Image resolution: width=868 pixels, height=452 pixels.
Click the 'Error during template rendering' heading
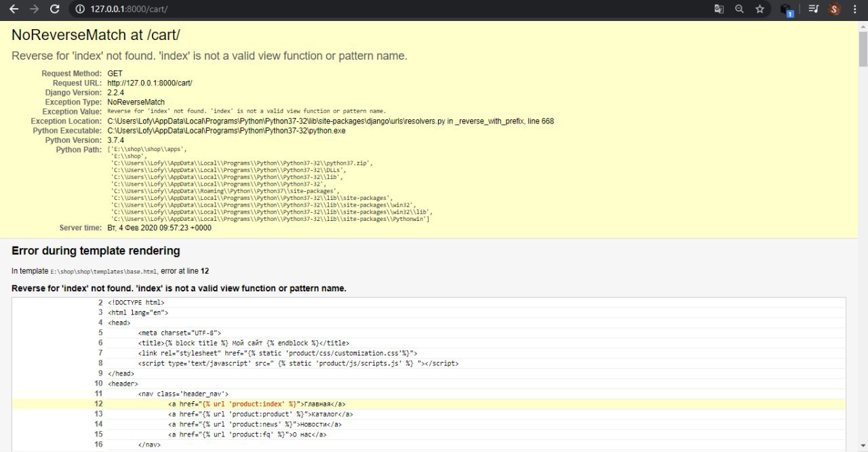point(96,251)
